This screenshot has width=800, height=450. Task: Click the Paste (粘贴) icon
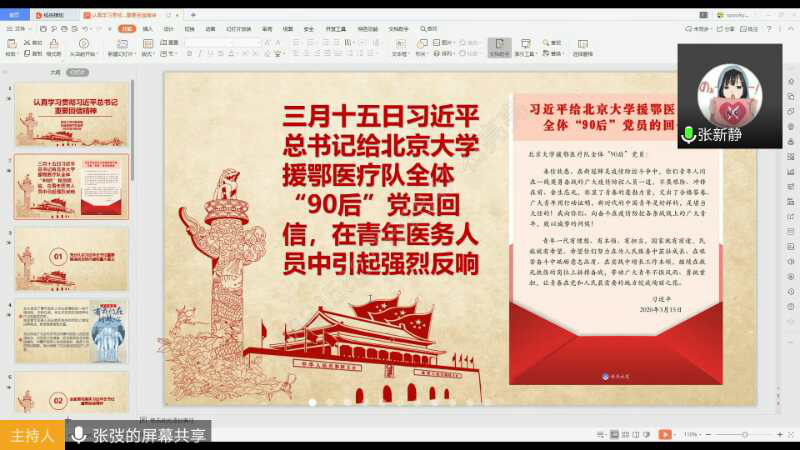[11, 44]
